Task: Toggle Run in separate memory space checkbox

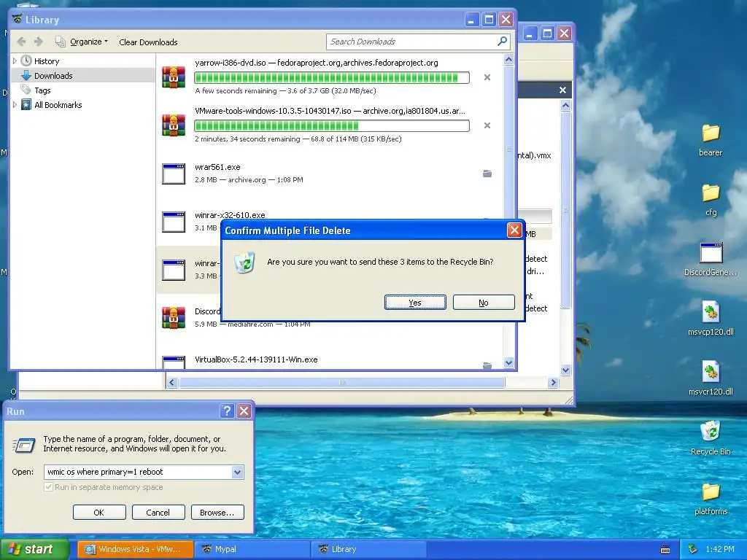Action: [48, 487]
